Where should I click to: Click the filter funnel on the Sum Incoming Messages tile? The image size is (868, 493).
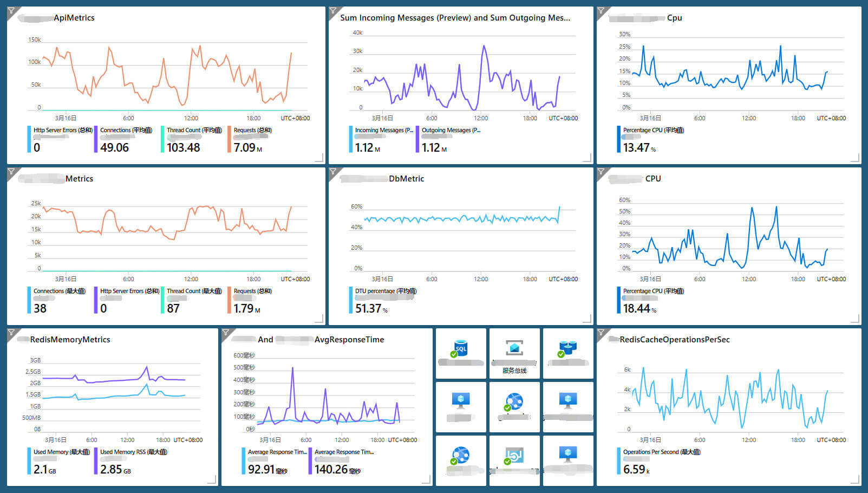click(x=333, y=11)
